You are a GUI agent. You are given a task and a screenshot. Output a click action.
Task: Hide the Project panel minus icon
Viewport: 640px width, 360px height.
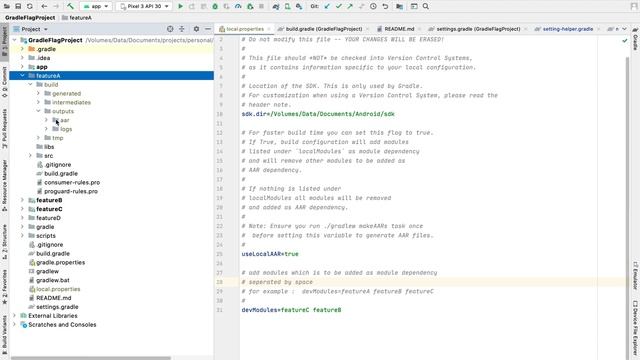[x=208, y=29]
